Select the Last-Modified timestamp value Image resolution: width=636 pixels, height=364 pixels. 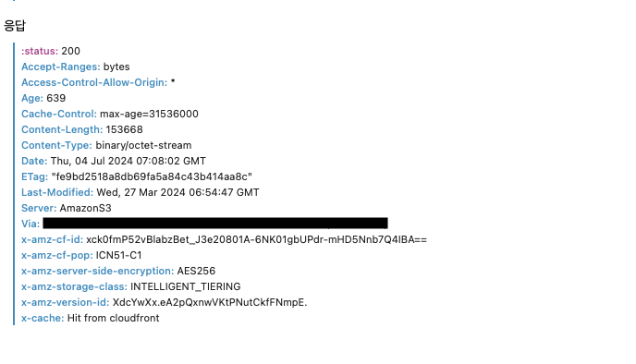point(177,192)
